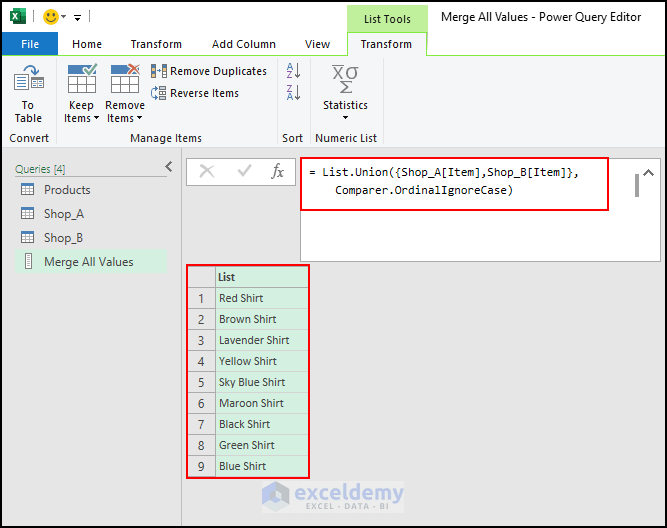Image resolution: width=667 pixels, height=528 pixels.
Task: Collapse the formula bar with the chevron
Action: click(648, 173)
